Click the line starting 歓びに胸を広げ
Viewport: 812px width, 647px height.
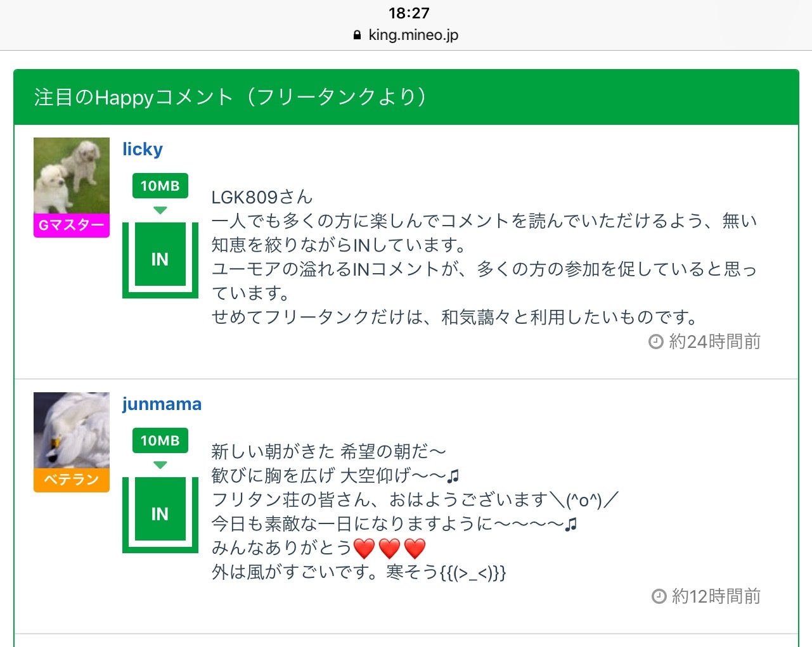pos(335,475)
